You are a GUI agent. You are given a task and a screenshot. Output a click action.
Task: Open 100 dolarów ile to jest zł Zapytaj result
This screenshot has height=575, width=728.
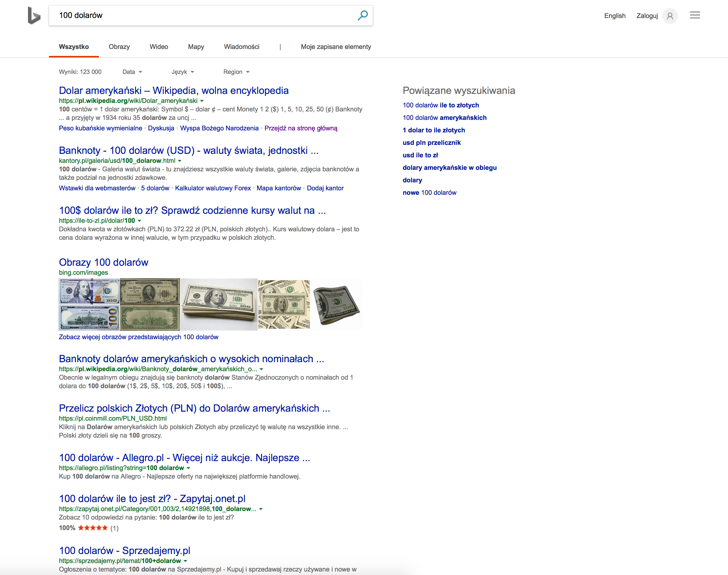click(x=152, y=499)
